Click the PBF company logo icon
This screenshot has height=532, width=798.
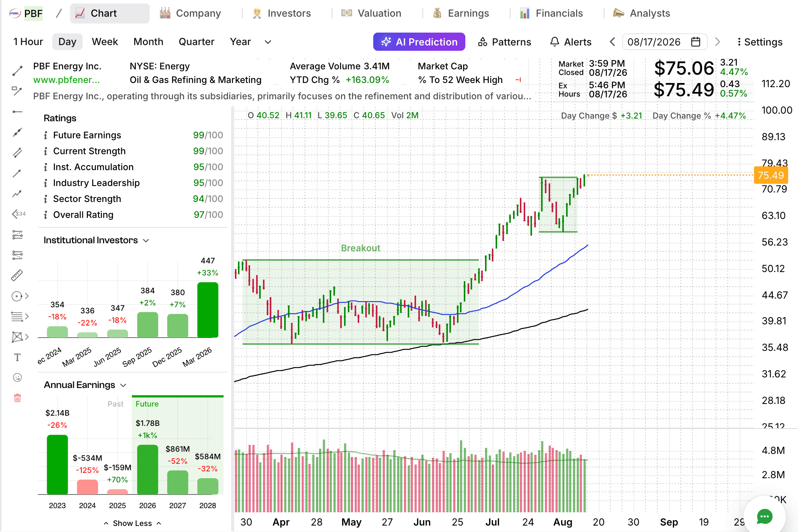(x=15, y=14)
